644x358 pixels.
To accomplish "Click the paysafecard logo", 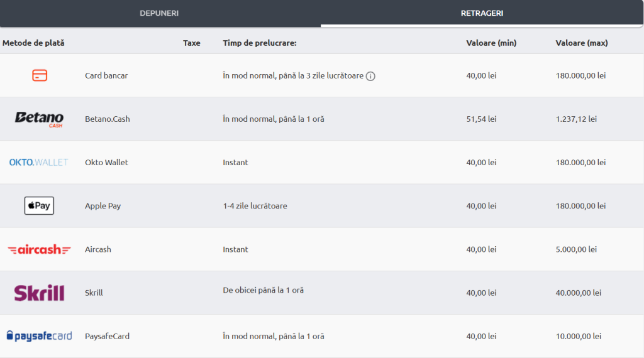I will pyautogui.click(x=40, y=336).
